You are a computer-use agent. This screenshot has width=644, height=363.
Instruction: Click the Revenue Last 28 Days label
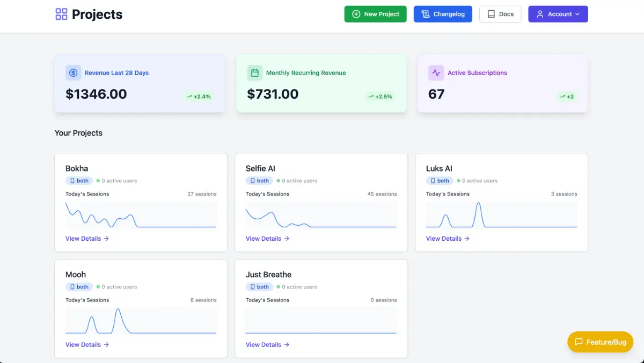116,73
